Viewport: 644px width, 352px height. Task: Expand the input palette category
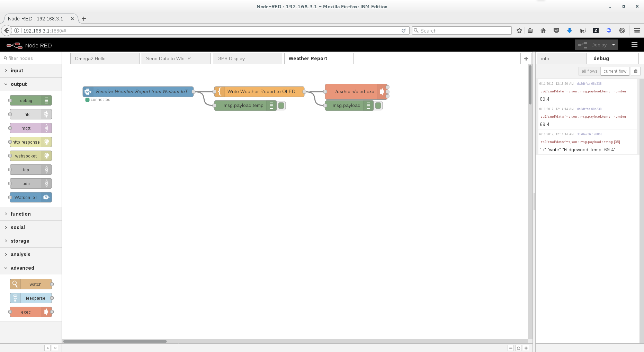[x=31, y=71]
